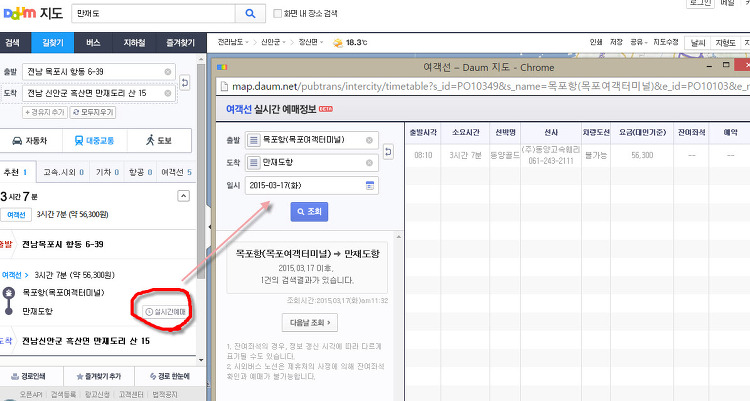Click the 도착 address input in the route panel
Viewport: 750px width, 401px height.
pos(95,94)
